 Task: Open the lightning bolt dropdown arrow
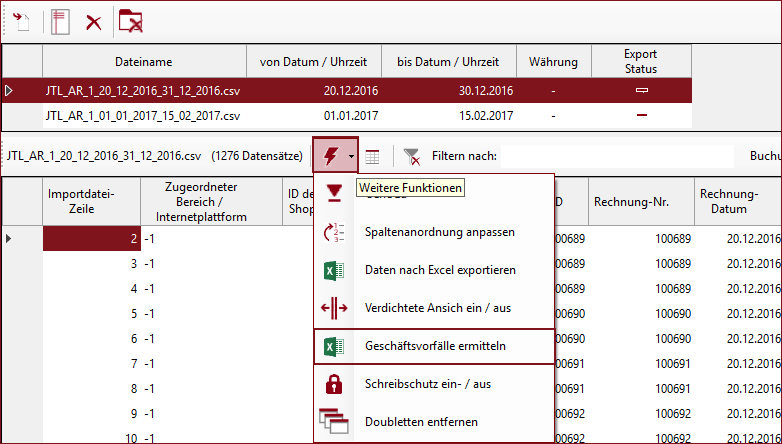click(352, 156)
